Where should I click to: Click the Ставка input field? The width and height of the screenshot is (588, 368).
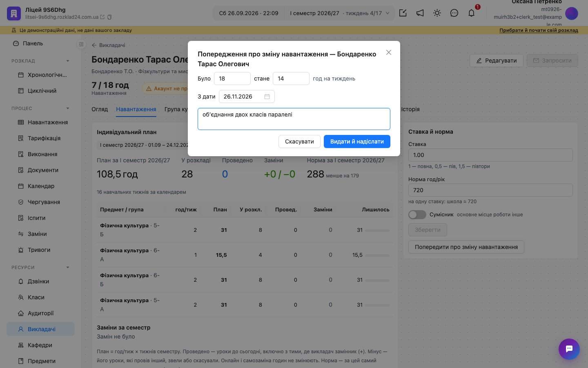click(x=490, y=155)
